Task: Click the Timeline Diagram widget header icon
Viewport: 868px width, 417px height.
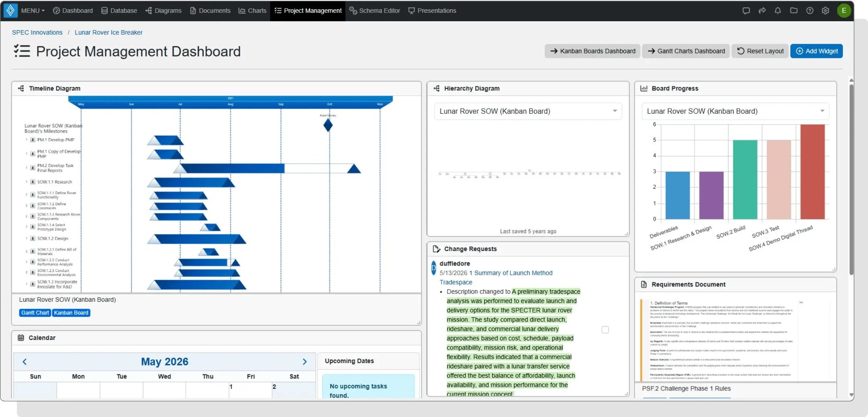Action: (x=21, y=88)
